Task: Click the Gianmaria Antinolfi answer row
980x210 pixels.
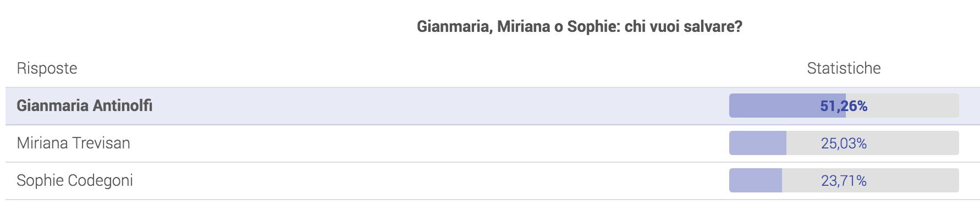Action: [493, 106]
